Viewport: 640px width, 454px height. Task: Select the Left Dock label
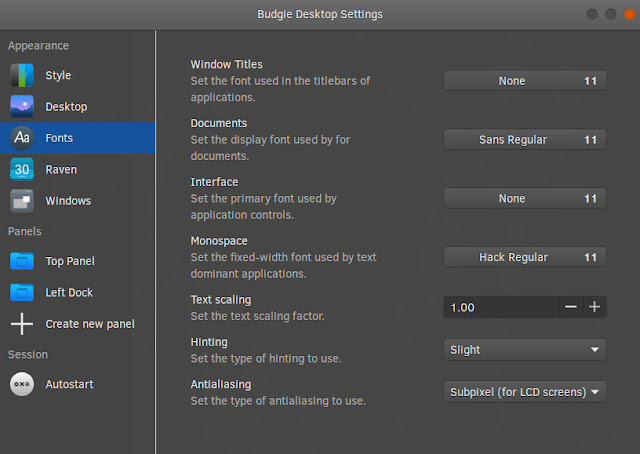point(69,293)
